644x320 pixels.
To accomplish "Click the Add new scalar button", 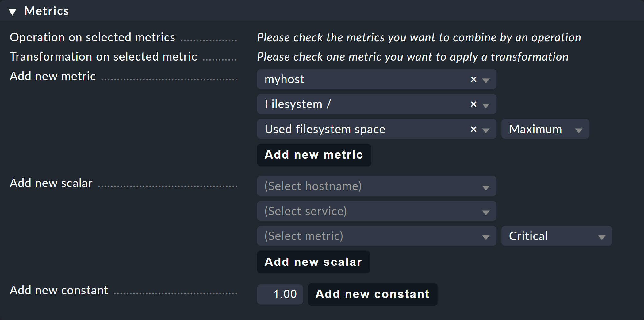I will point(313,262).
